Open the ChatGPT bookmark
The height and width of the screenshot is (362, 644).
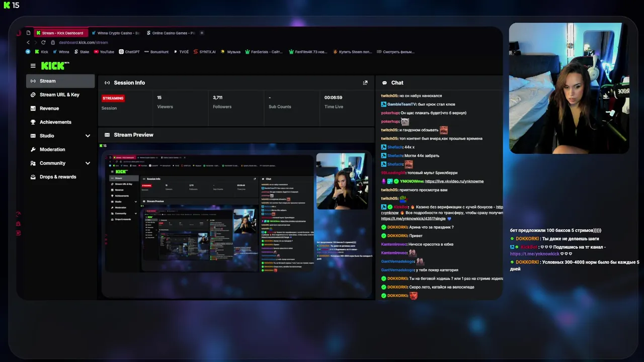coord(129,51)
